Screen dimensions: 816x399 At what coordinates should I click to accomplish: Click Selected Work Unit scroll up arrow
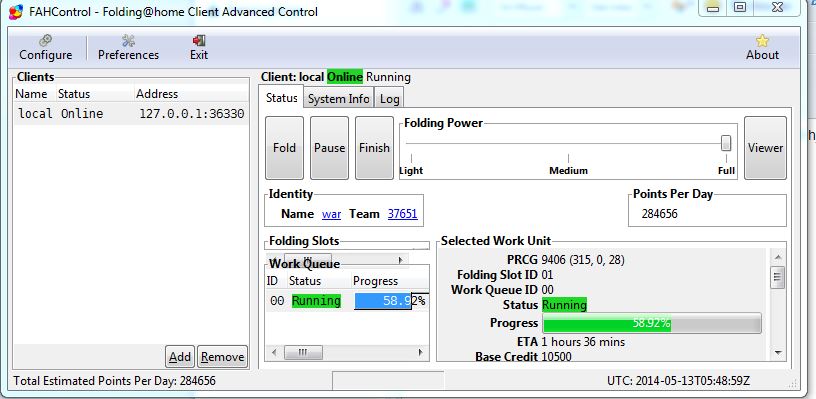coord(778,258)
